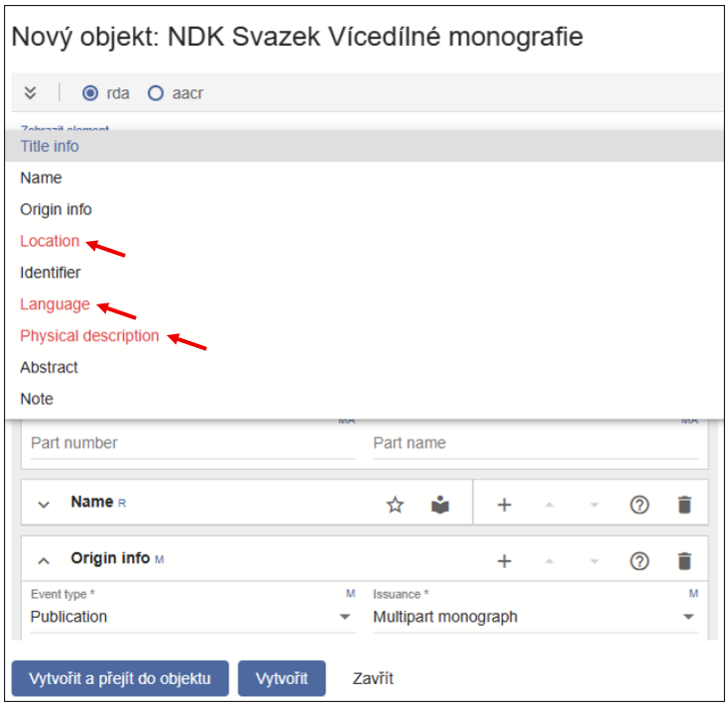The height and width of the screenshot is (704, 728).
Task: Open help for Origin info section
Action: 640,561
